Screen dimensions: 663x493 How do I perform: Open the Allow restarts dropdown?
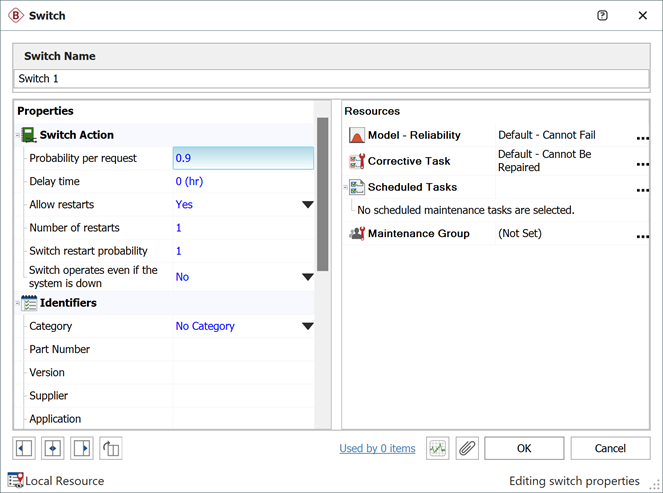[307, 205]
